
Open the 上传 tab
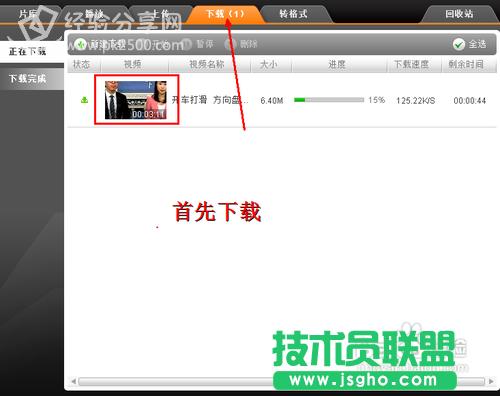point(161,14)
